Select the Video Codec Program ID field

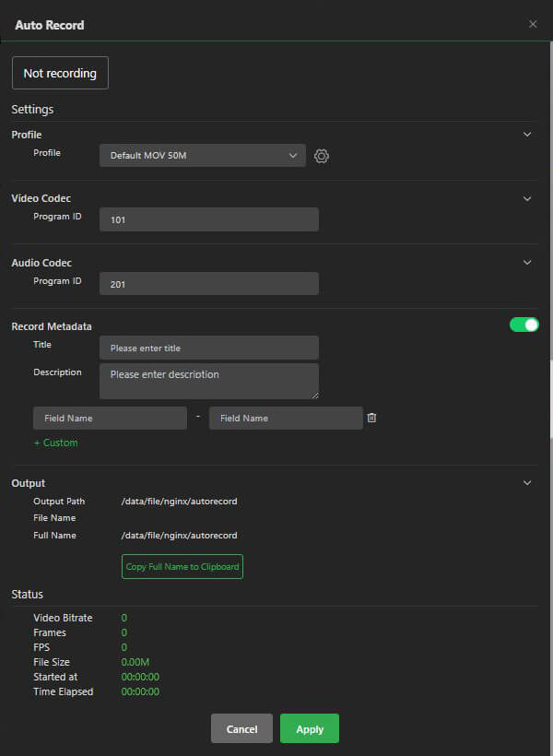click(208, 219)
